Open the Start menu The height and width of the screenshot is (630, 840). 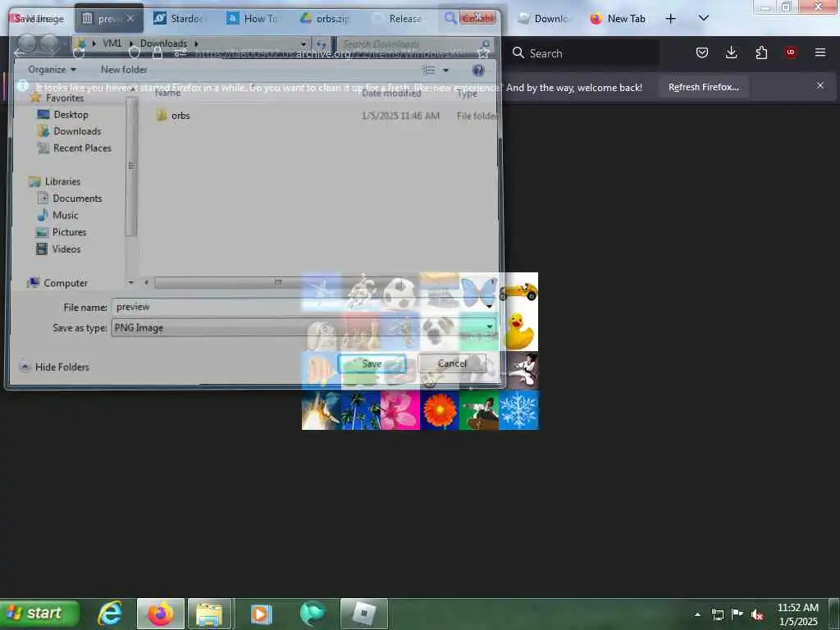[39, 613]
